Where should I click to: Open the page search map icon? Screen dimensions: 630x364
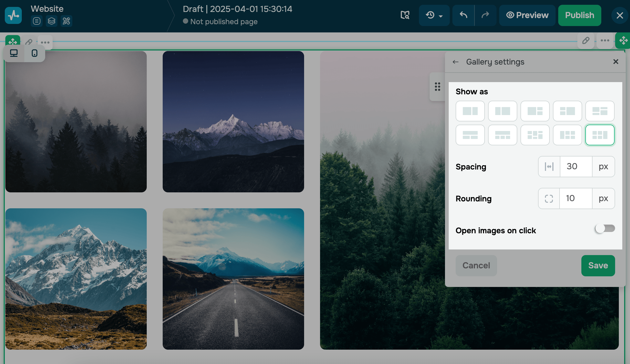point(405,15)
